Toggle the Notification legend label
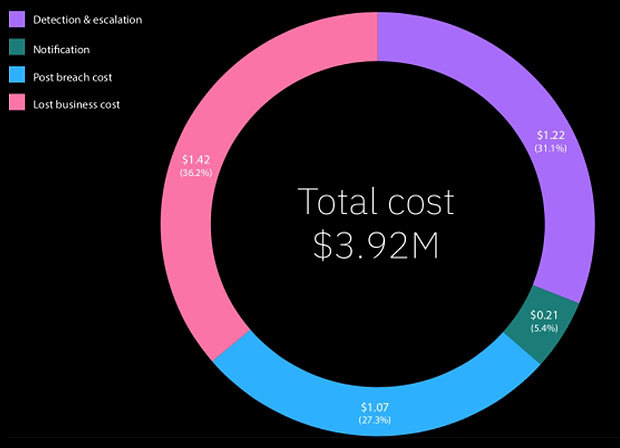The width and height of the screenshot is (620, 448). 62,48
